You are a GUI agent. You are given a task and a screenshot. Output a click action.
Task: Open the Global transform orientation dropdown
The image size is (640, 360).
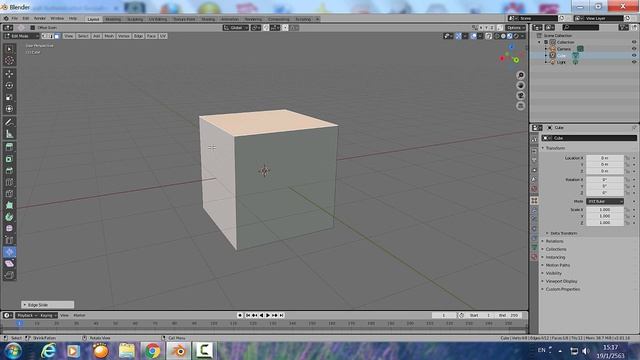[x=236, y=28]
